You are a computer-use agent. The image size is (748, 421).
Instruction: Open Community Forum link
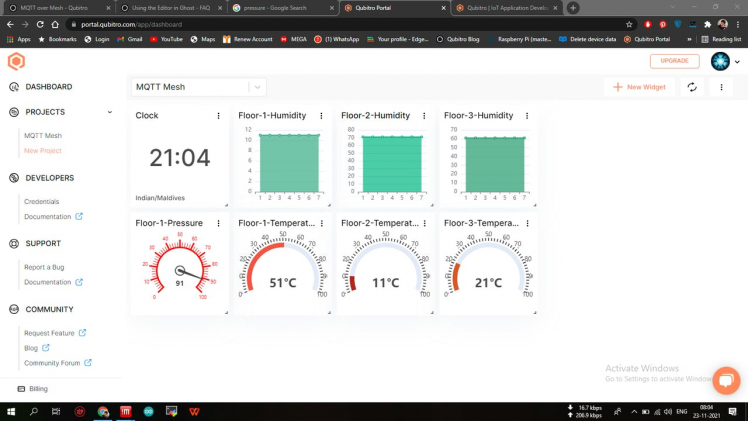pos(58,363)
